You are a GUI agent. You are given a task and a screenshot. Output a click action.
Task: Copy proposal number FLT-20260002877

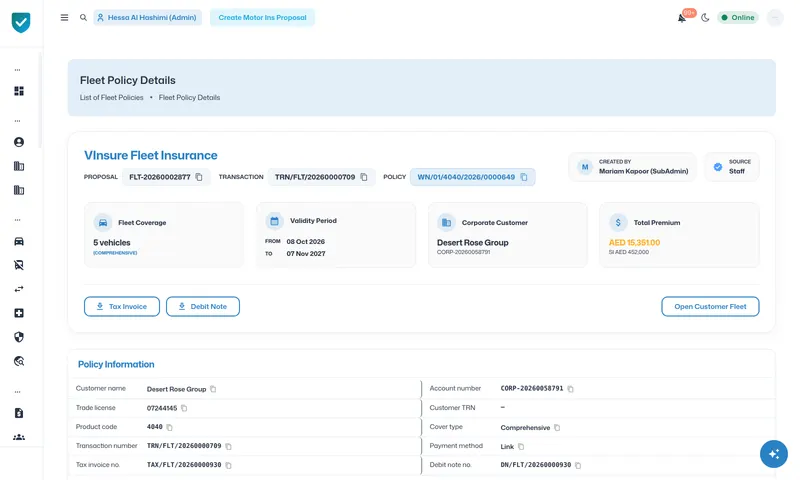pyautogui.click(x=199, y=177)
